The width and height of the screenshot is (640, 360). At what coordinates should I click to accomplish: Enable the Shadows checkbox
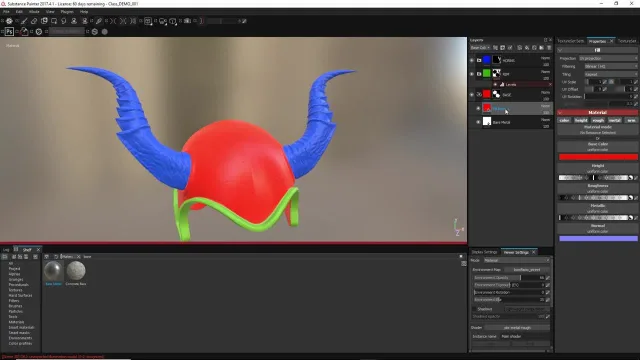click(474, 309)
